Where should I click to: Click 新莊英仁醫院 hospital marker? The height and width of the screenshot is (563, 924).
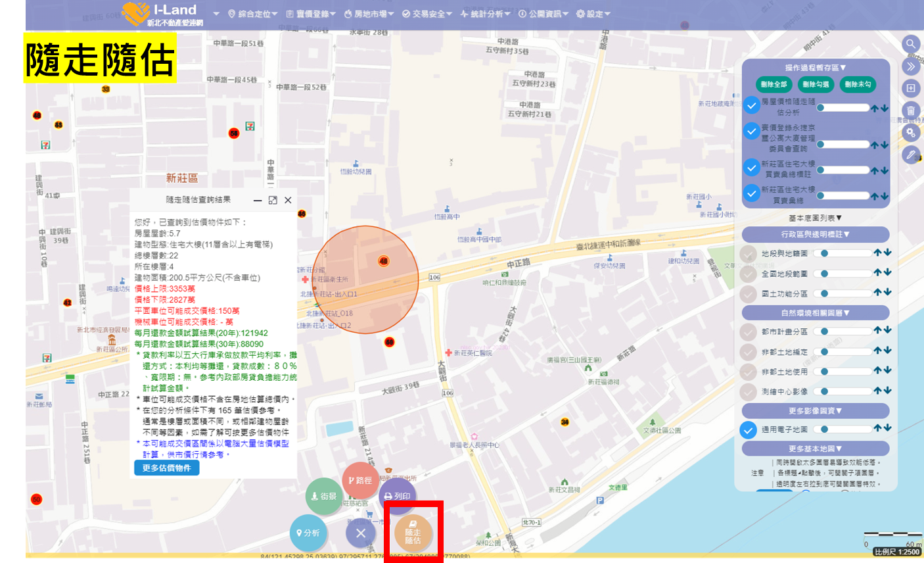(x=448, y=353)
